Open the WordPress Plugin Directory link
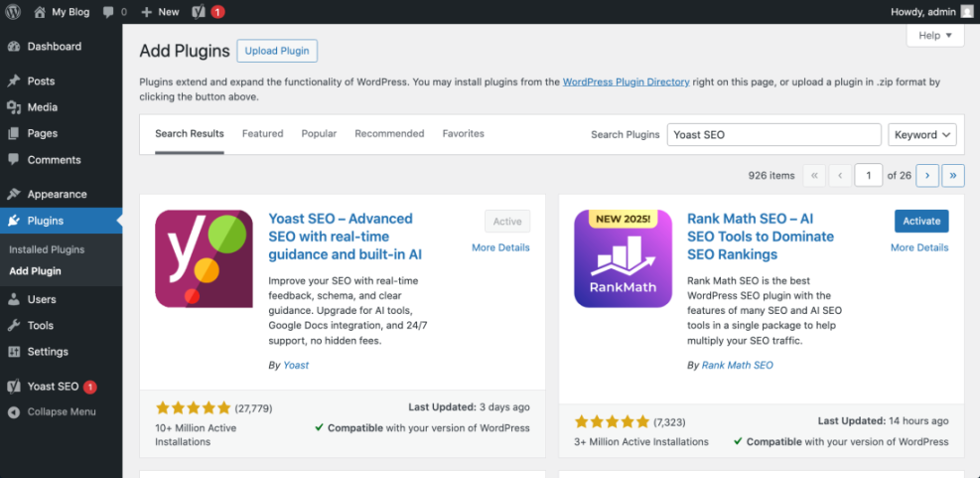Screen dimensions: 980x478 coord(627,81)
